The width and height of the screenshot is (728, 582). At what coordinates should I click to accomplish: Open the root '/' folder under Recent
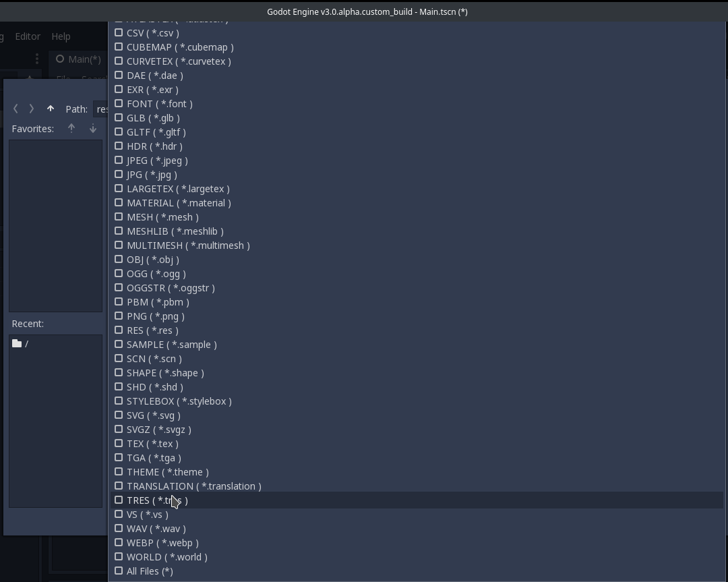(x=27, y=343)
